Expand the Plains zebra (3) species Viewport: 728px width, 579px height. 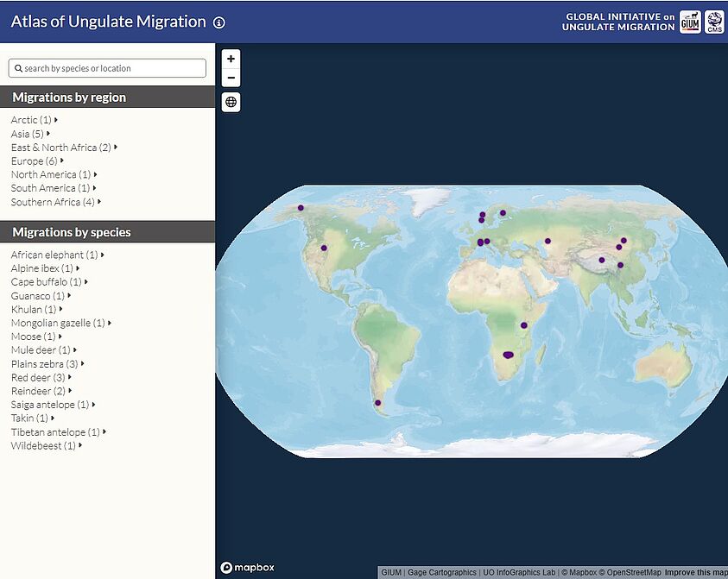point(46,364)
